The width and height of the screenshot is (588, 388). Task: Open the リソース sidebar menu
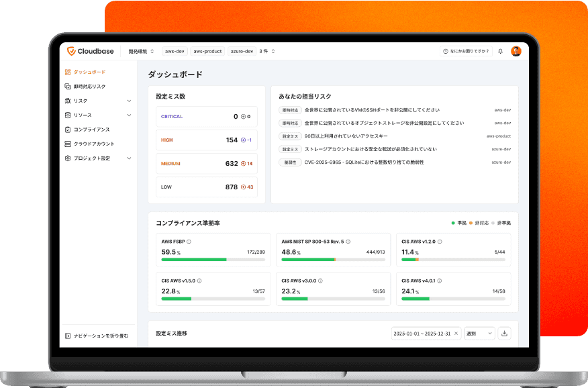98,115
